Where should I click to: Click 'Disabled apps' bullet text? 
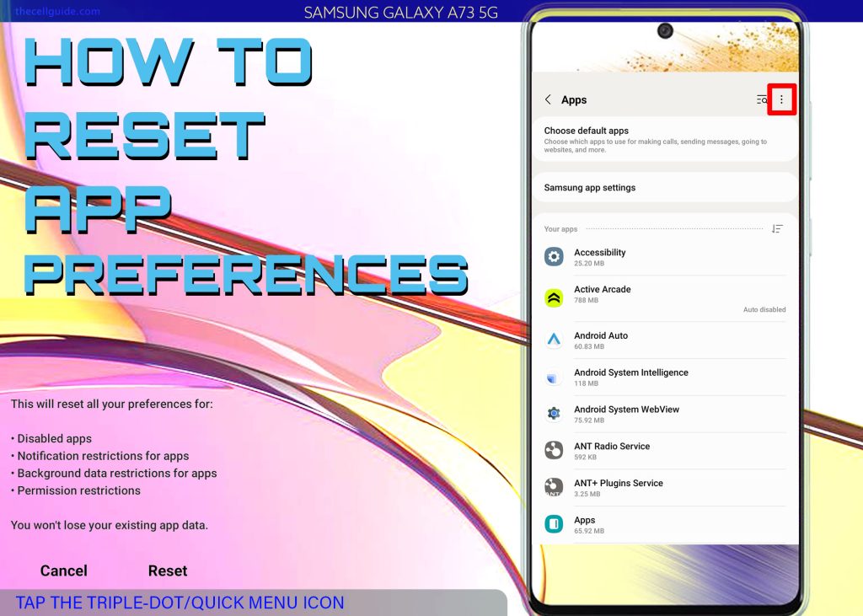[x=55, y=439]
